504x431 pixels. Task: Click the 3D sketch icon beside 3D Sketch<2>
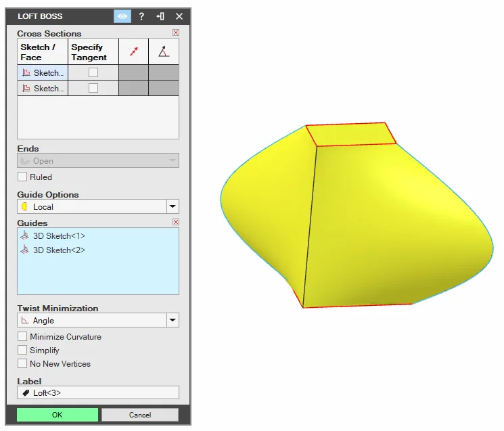[x=24, y=250]
